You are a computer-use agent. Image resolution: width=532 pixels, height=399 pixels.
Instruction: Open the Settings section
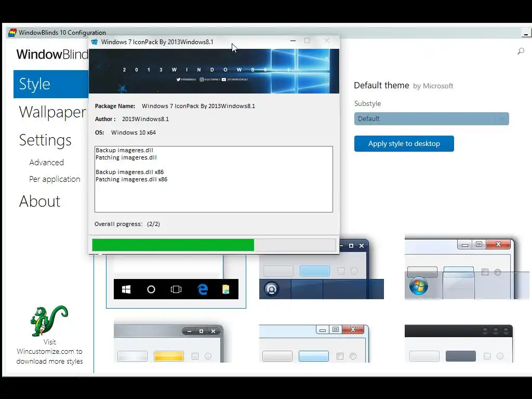(45, 140)
